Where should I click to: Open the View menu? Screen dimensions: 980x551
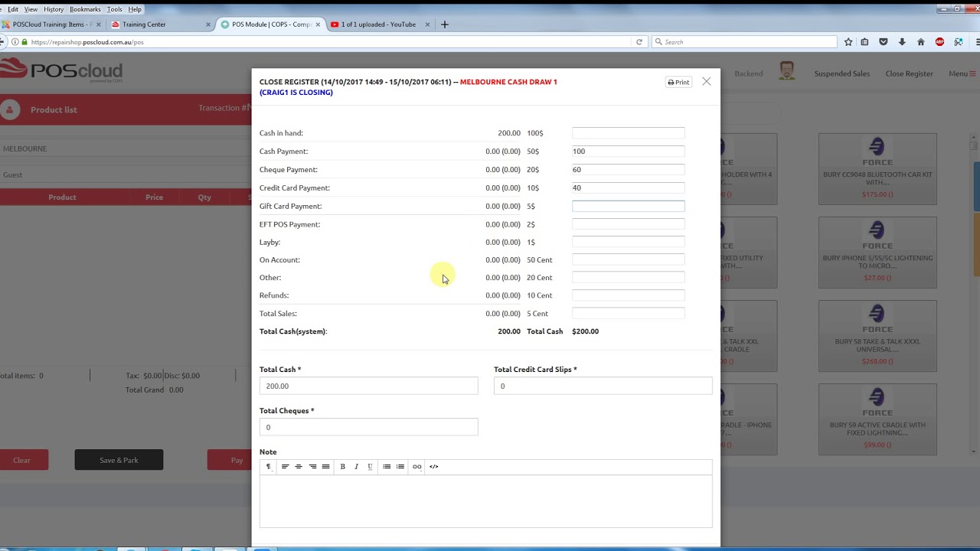(31, 9)
